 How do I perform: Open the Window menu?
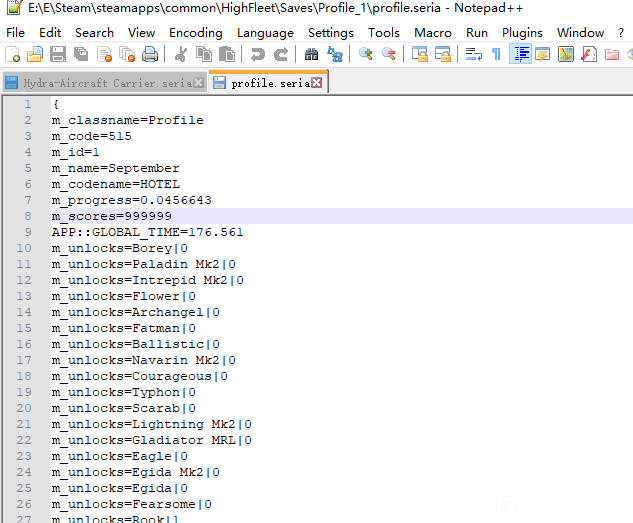(580, 33)
